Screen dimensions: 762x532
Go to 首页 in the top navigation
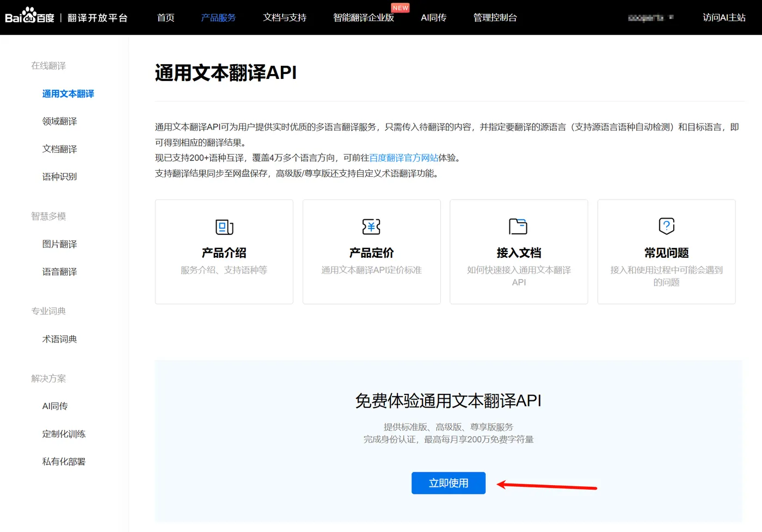click(165, 17)
